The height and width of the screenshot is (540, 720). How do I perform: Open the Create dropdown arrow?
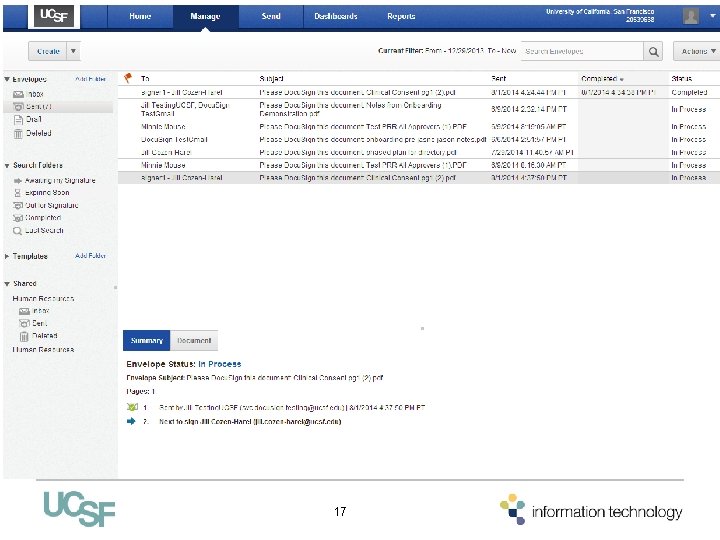pos(73,51)
